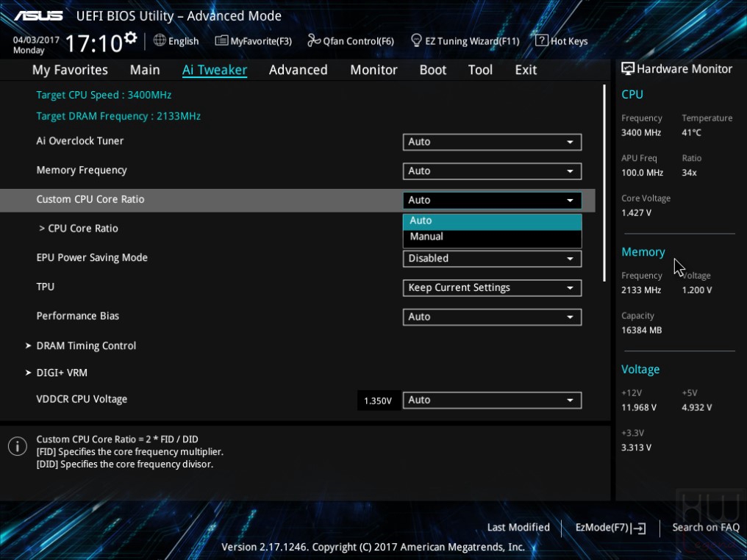Click the Qfan Control fan icon
This screenshot has width=747, height=560.
coord(313,40)
